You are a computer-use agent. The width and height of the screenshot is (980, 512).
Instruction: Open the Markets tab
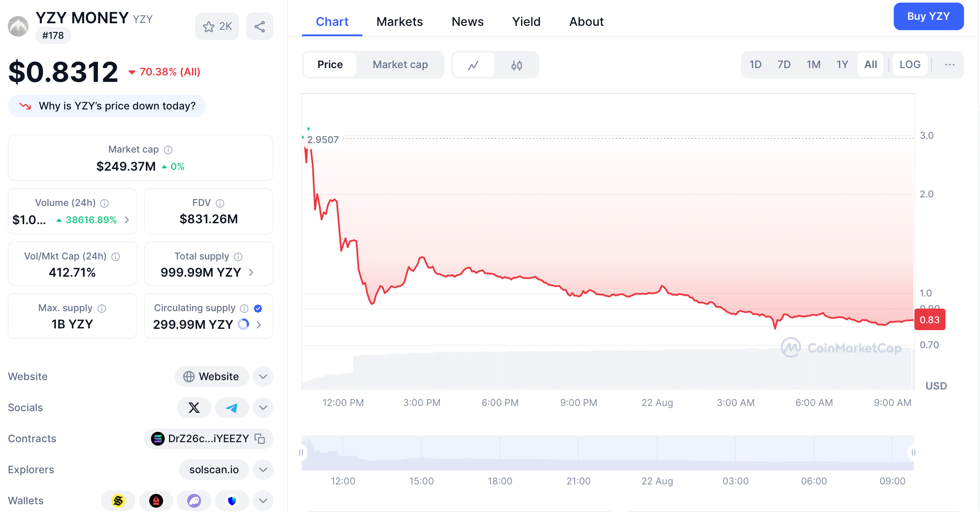(399, 22)
